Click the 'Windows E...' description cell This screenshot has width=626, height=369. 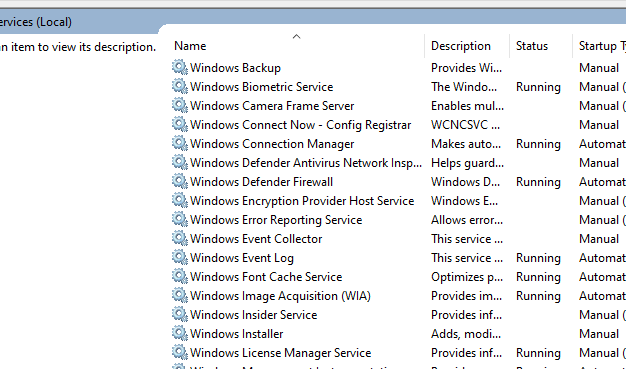click(464, 201)
